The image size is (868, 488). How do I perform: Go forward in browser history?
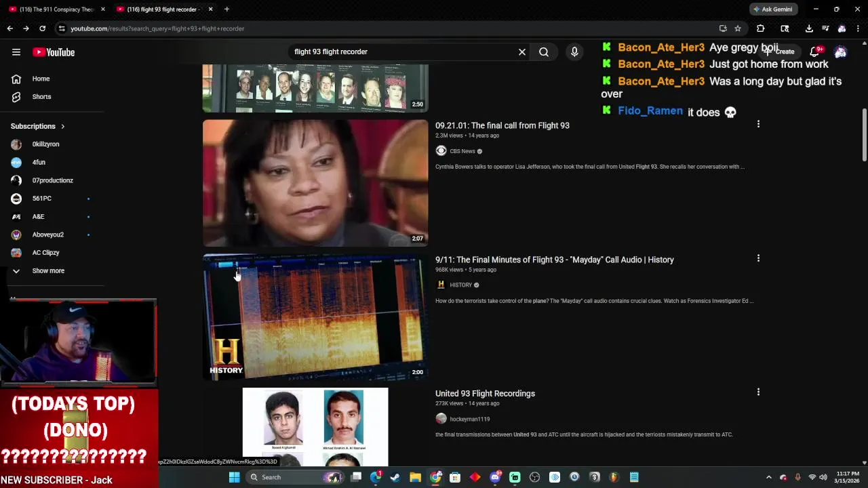[26, 28]
